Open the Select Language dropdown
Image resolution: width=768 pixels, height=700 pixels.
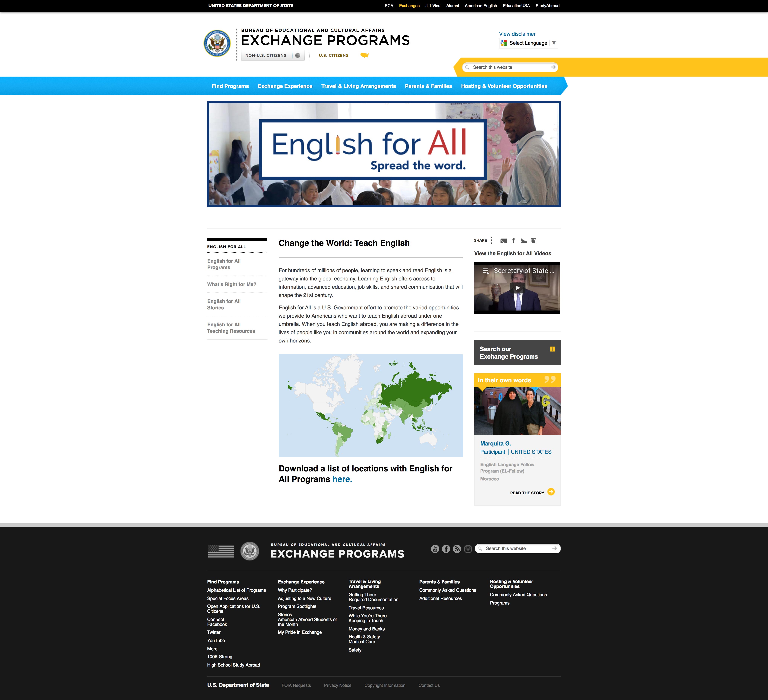528,43
